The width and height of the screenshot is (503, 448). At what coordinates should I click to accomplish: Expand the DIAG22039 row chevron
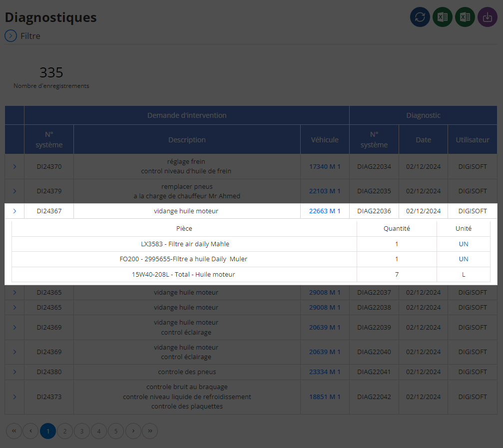pos(15,328)
